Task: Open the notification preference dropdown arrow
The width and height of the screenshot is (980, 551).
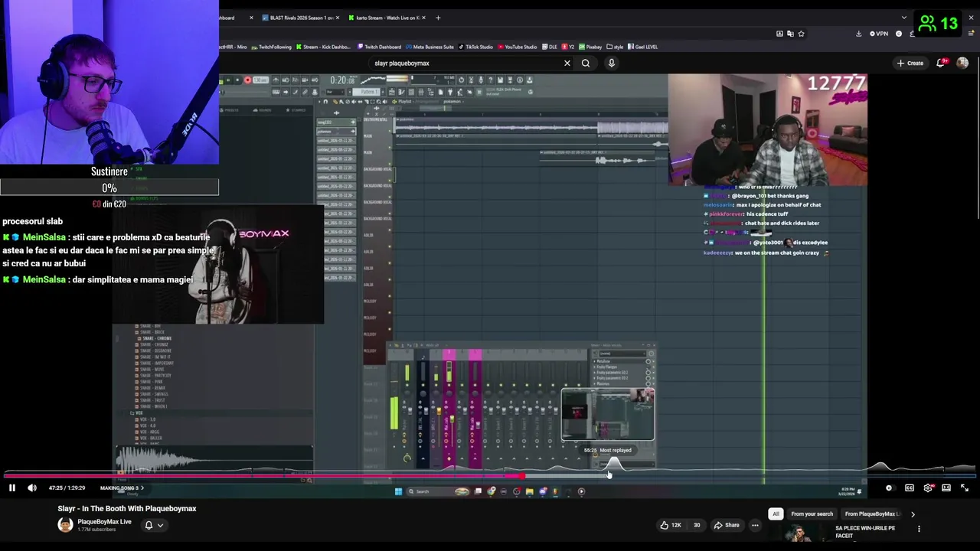Action: coord(160,525)
